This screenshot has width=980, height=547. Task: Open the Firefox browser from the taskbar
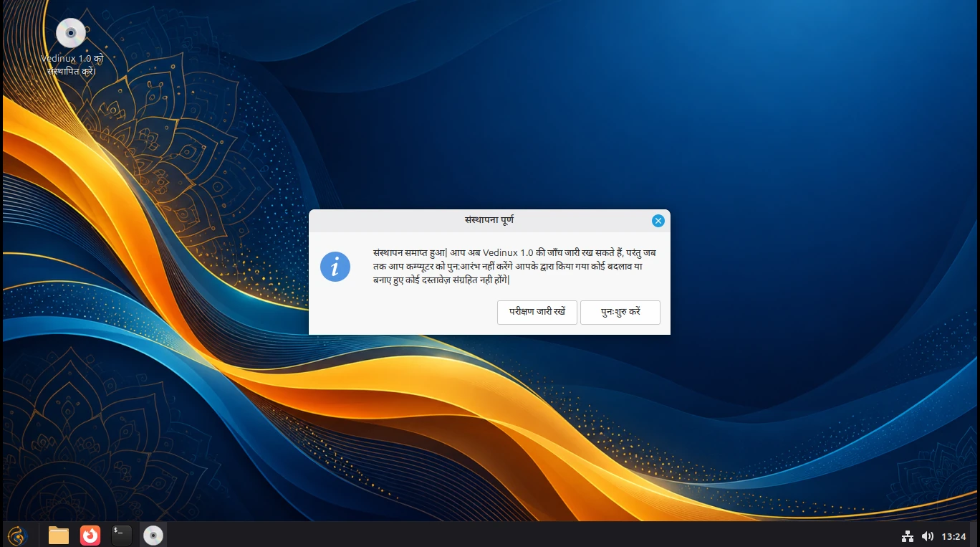90,535
